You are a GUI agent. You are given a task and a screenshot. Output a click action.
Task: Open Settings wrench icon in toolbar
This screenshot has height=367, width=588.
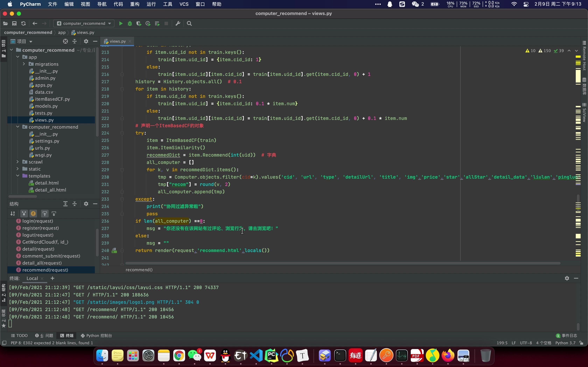tap(178, 24)
